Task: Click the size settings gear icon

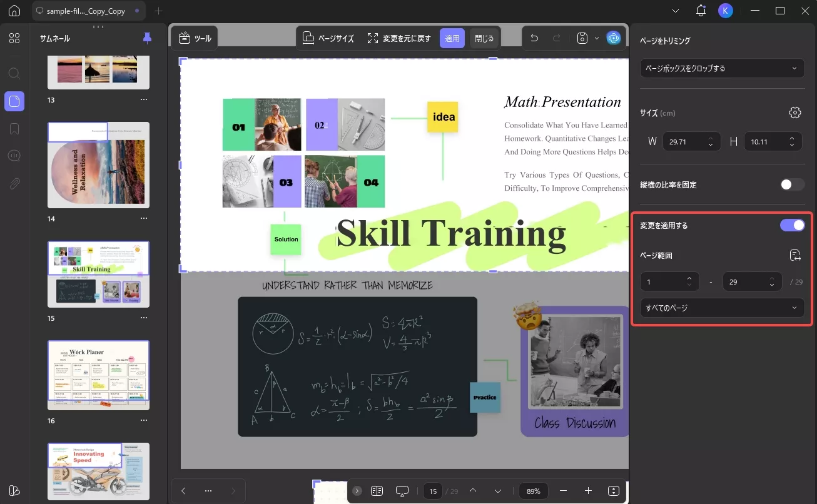Action: (795, 113)
